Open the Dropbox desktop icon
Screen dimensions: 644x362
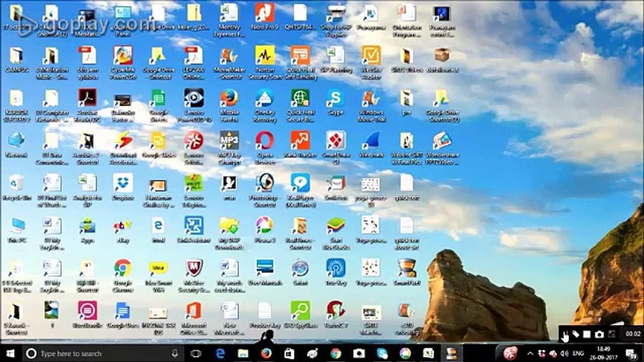click(123, 188)
